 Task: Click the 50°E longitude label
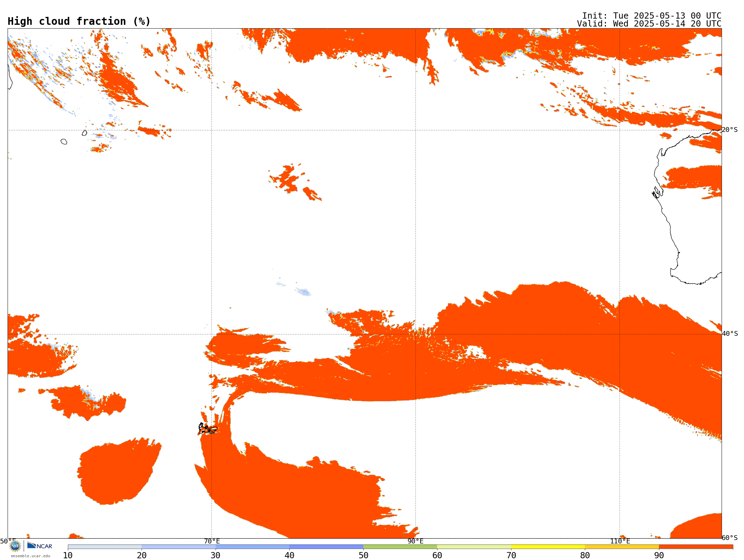[8, 541]
